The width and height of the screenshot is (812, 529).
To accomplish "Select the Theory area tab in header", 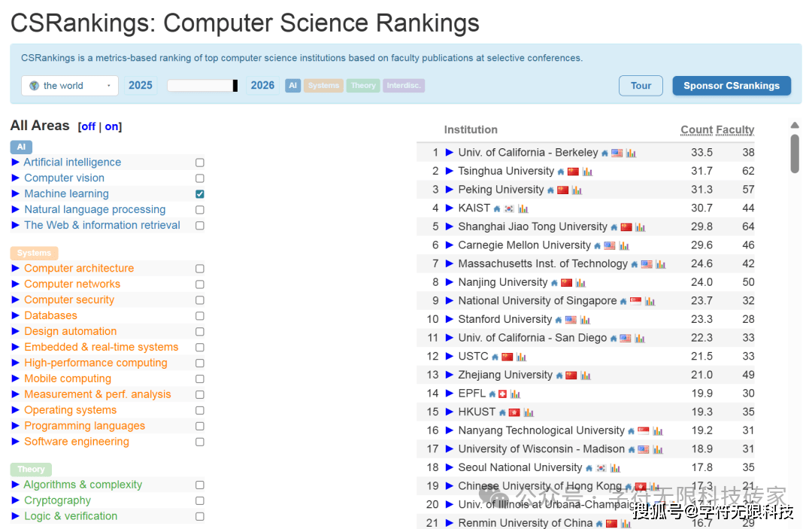I will coord(363,86).
